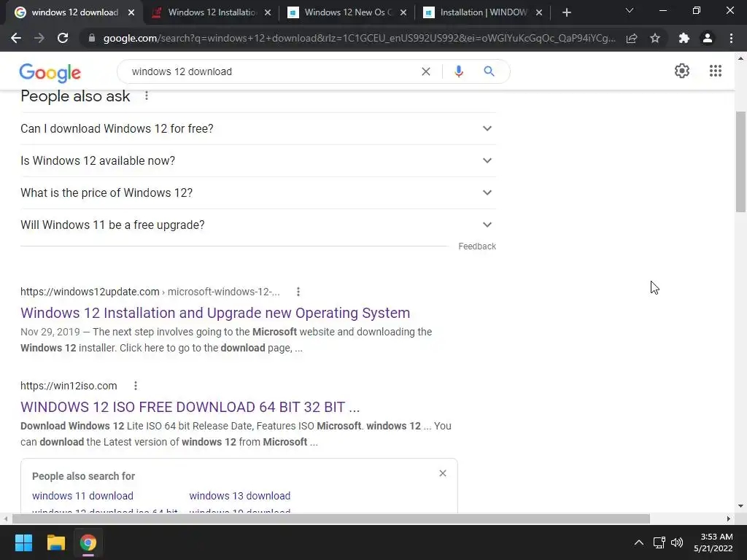Click the horizontal scrollbar thumb

coord(331,518)
